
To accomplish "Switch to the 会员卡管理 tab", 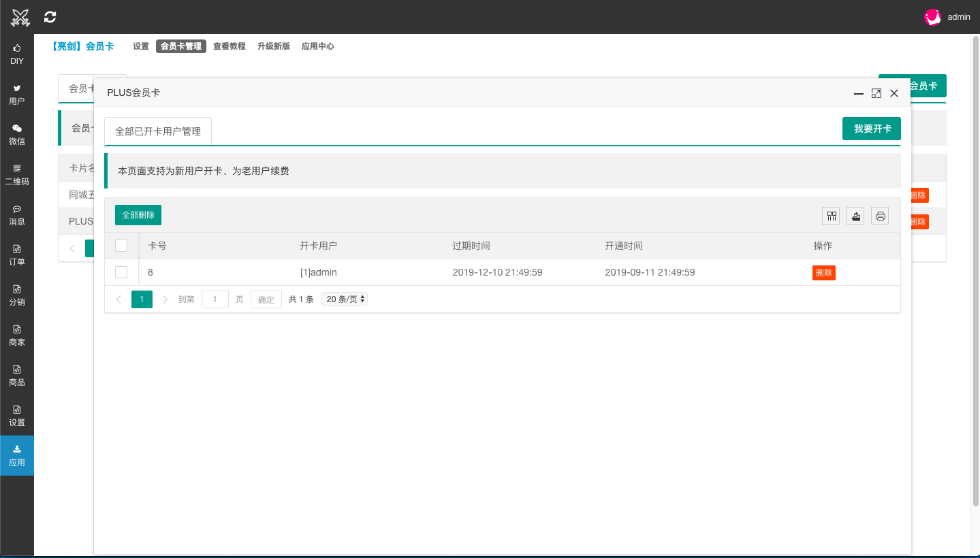I will click(180, 46).
